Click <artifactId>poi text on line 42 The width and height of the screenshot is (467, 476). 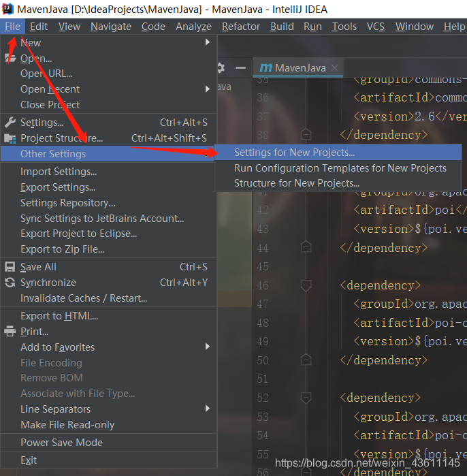point(404,210)
